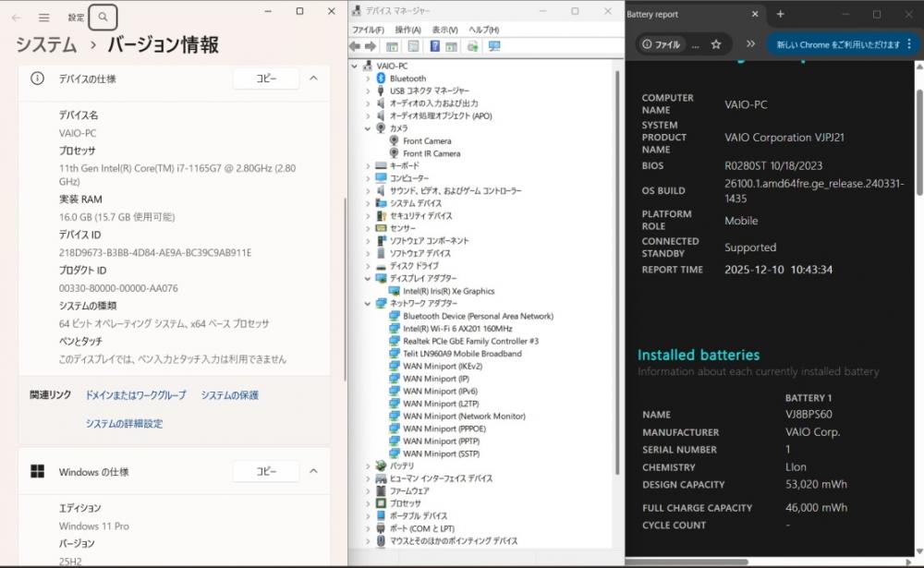Expand the ディスク ドライブ node
This screenshot has height=568, width=924.
(x=368, y=266)
